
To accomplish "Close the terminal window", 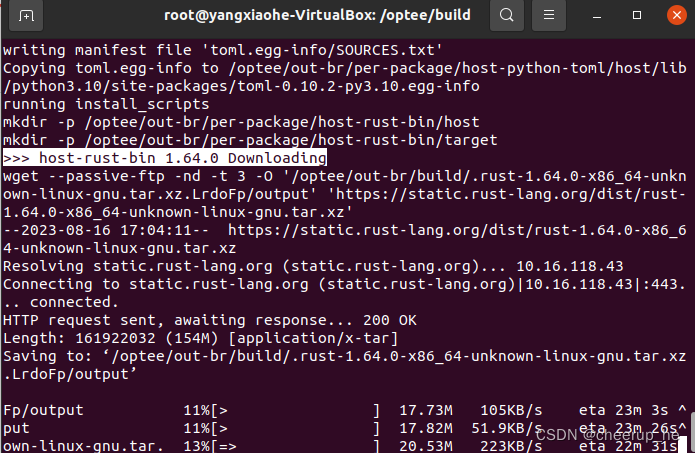I will tap(677, 16).
